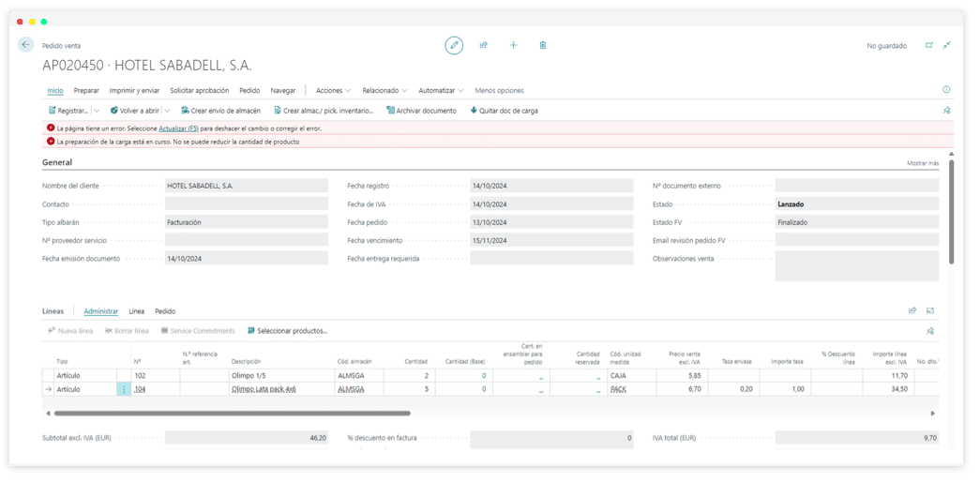Click the lines horizontal scrollbar

coord(233,413)
